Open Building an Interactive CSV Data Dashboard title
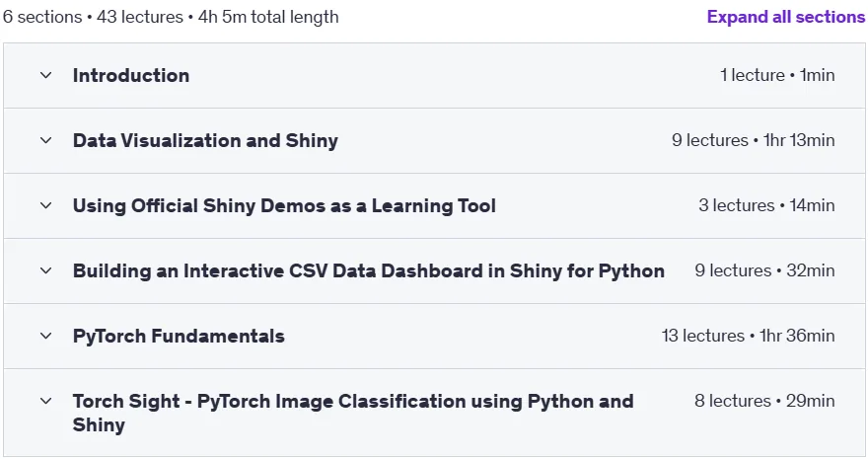The height and width of the screenshot is (459, 868). coord(369,270)
